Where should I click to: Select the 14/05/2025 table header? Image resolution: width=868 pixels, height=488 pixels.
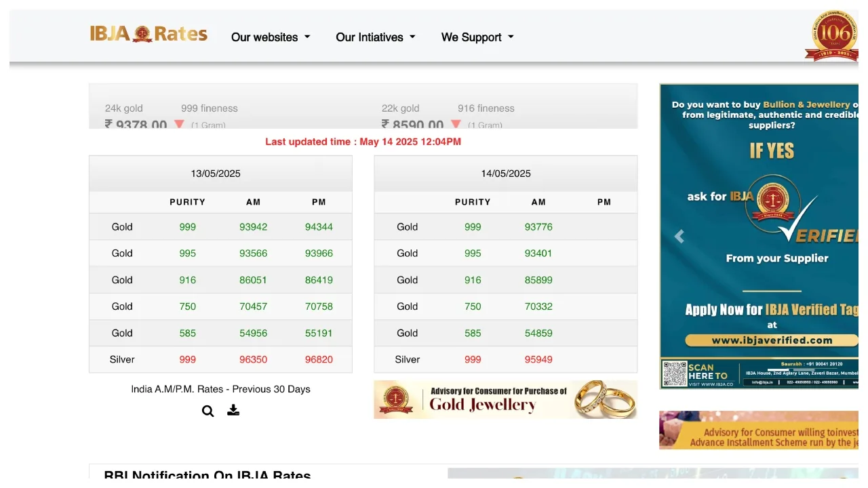(x=506, y=174)
